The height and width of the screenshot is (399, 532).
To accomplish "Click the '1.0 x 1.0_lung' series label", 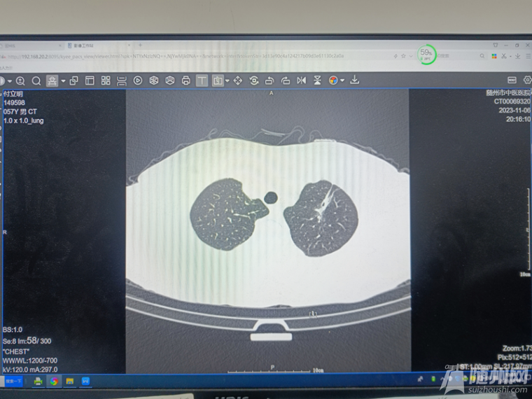I will [23, 121].
